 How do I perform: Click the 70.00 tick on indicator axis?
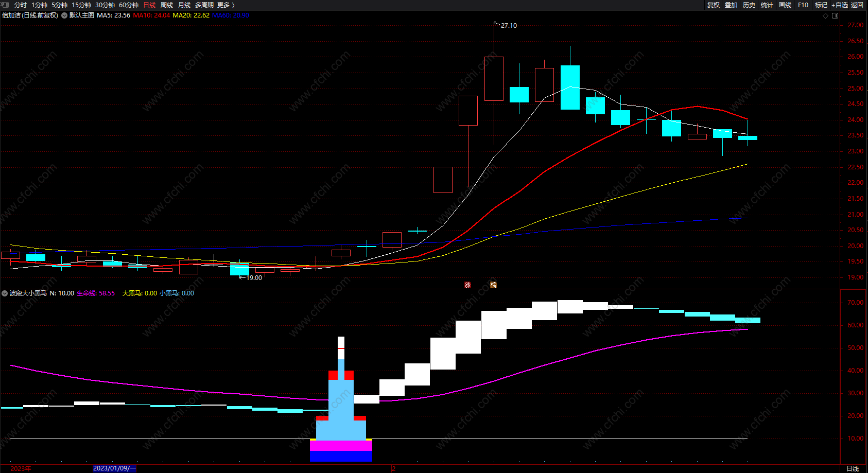[x=856, y=303]
